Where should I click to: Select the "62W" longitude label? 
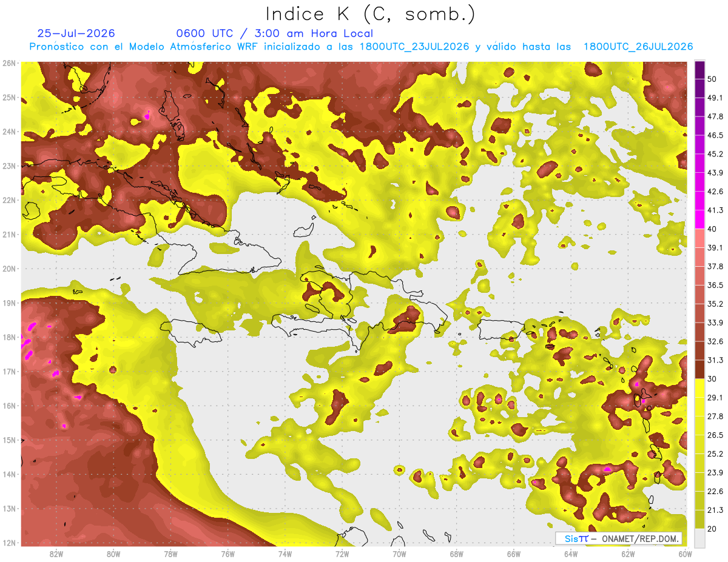click(628, 554)
